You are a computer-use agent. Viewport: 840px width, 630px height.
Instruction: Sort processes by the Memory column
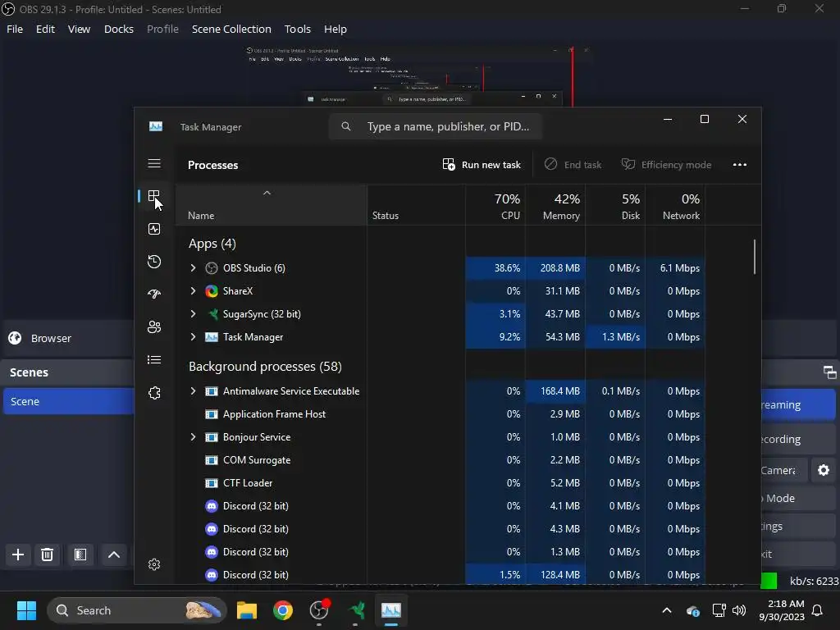click(555, 206)
